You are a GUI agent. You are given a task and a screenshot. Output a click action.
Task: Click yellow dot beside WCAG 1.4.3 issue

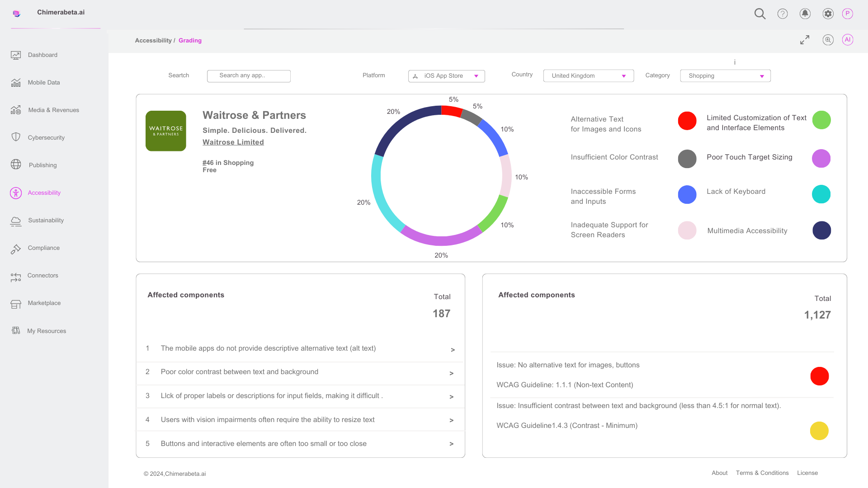pos(819,431)
